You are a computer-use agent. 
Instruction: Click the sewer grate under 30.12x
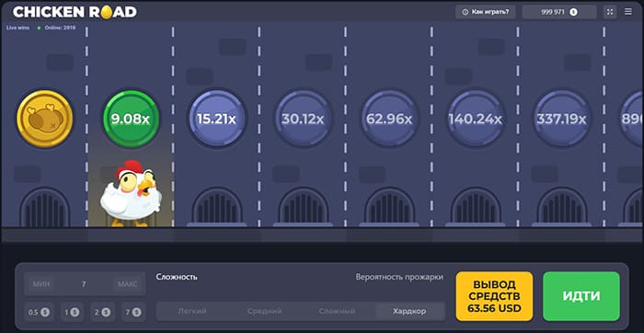(x=303, y=207)
